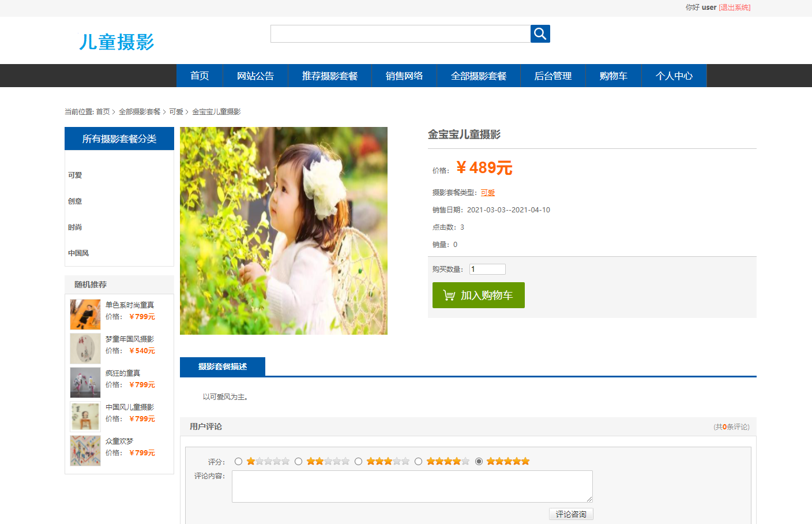This screenshot has height=524, width=812.
Task: Click the top search text field
Action: (400, 33)
